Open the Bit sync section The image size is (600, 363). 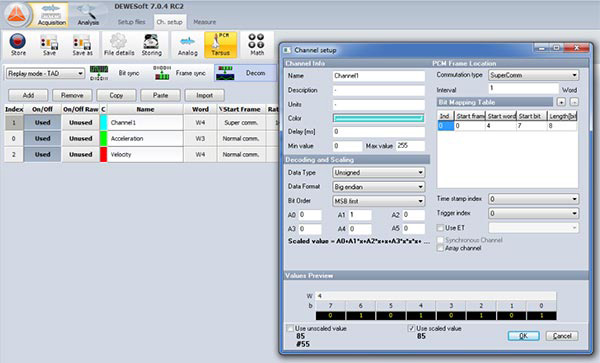[115, 73]
